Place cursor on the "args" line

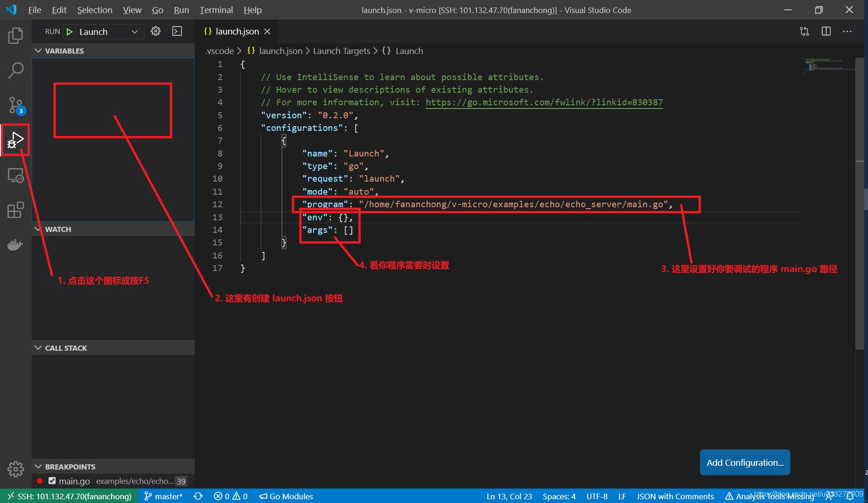pos(328,230)
